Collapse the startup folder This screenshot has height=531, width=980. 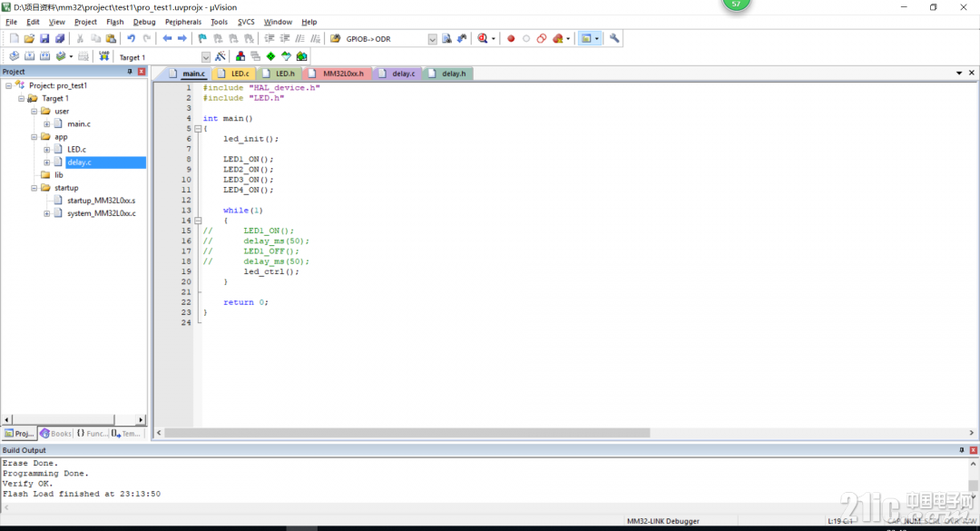[34, 188]
